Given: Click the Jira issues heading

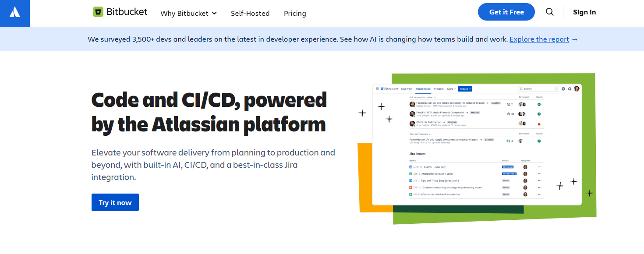Looking at the screenshot, I should pyautogui.click(x=418, y=154).
